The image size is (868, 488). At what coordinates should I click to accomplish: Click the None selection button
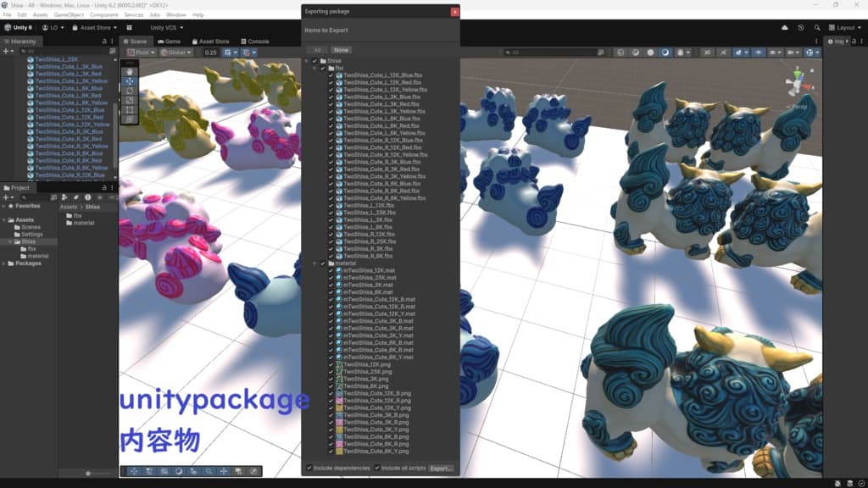click(x=341, y=50)
